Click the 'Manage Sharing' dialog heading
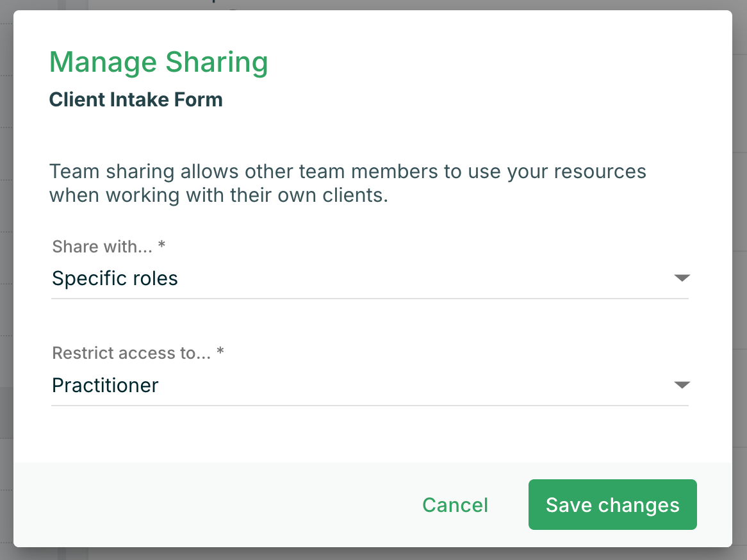The image size is (747, 560). coord(158,62)
